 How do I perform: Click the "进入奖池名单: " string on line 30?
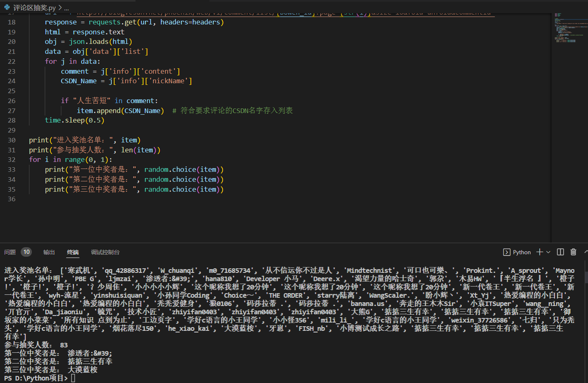(83, 140)
